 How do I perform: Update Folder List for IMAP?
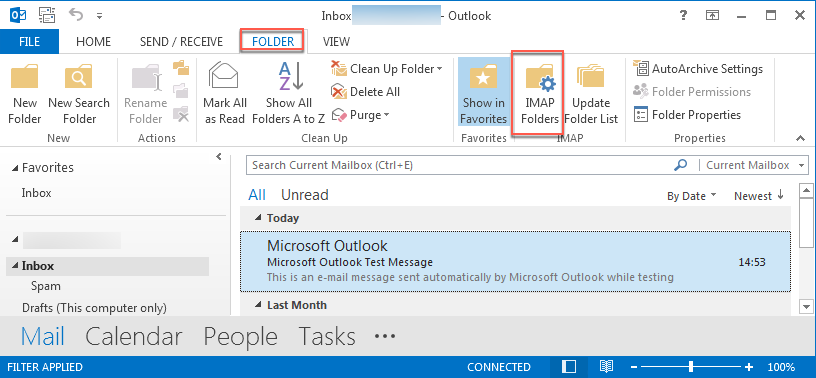[x=591, y=94]
